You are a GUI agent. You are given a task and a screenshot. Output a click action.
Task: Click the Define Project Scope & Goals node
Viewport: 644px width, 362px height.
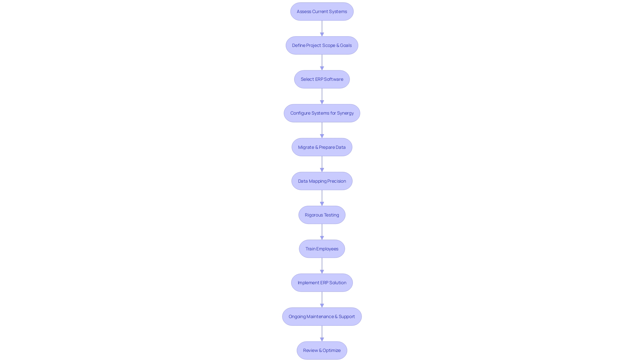[x=322, y=45]
